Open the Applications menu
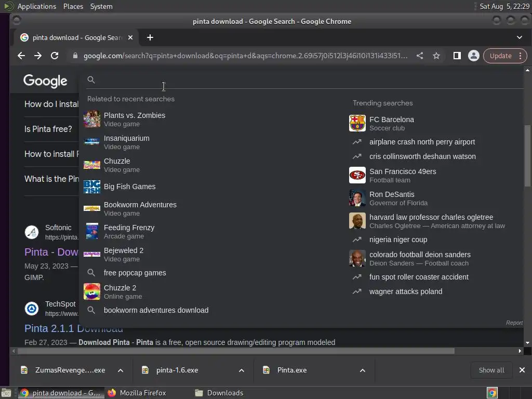The height and width of the screenshot is (399, 532). [37, 6]
